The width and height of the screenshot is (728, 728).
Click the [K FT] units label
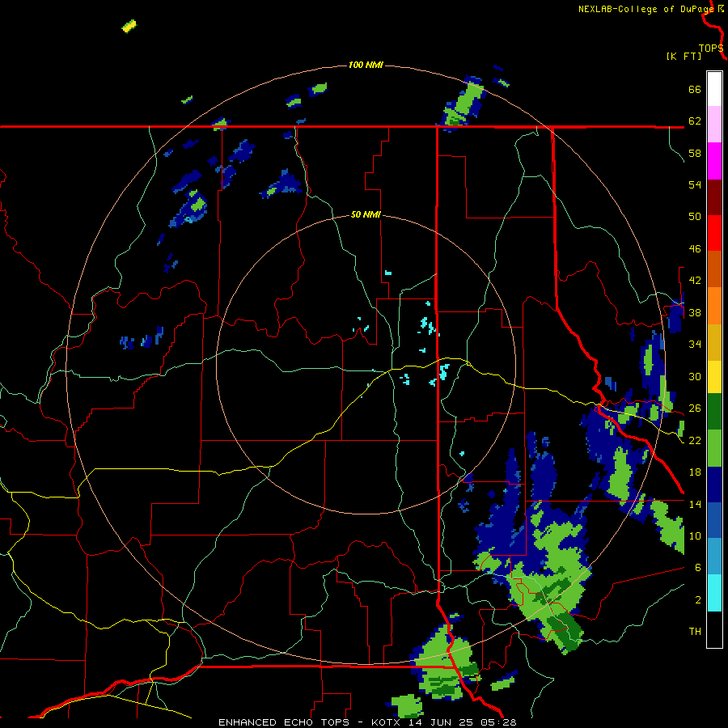coord(684,56)
